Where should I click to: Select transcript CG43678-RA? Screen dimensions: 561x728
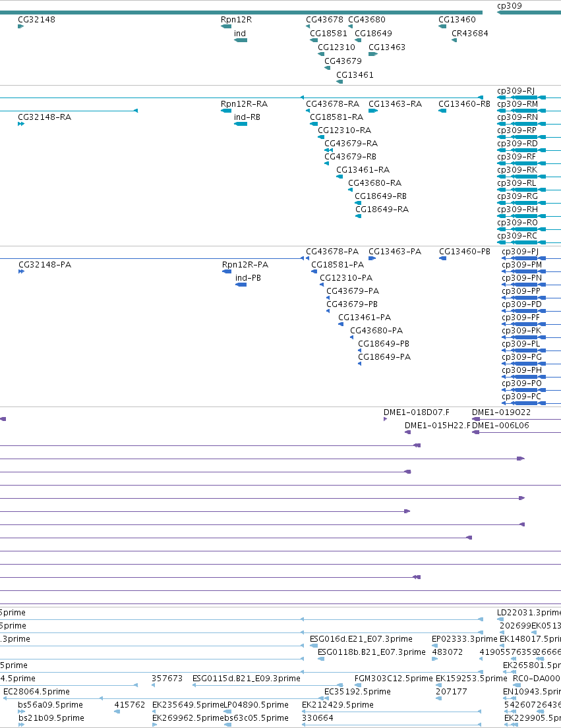pyautogui.click(x=332, y=104)
